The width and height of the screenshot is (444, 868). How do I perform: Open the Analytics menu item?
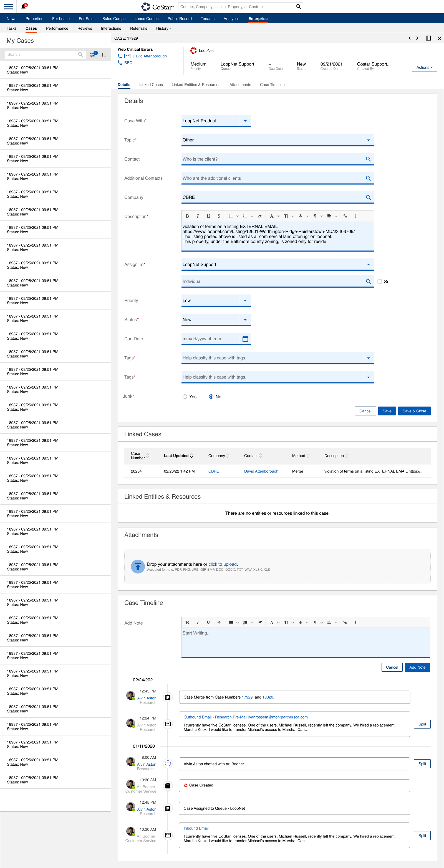click(x=231, y=19)
